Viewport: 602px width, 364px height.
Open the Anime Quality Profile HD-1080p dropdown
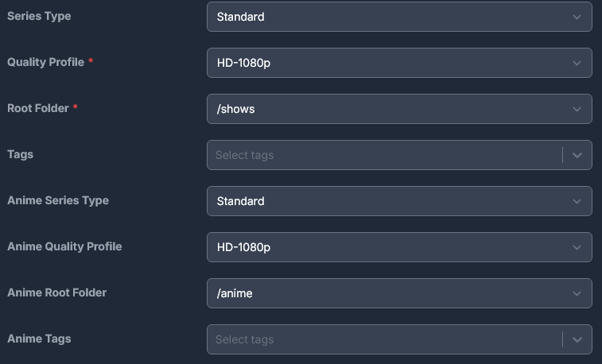382,247
